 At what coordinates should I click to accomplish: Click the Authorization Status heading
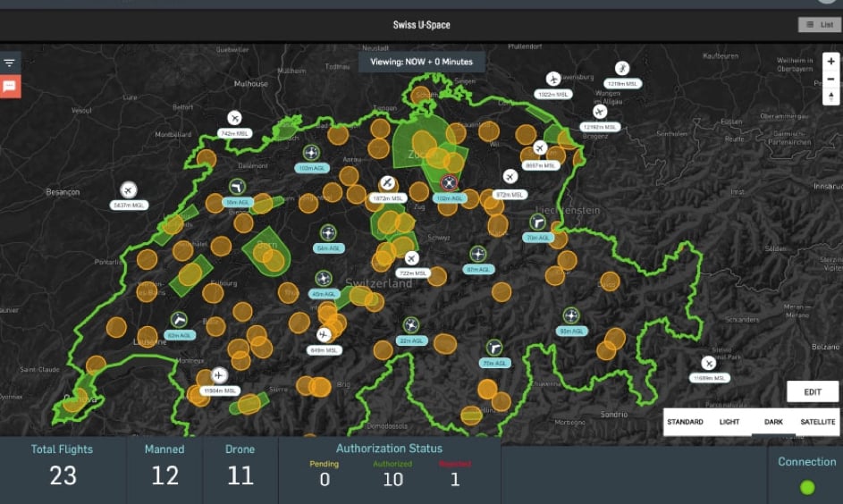[389, 449]
